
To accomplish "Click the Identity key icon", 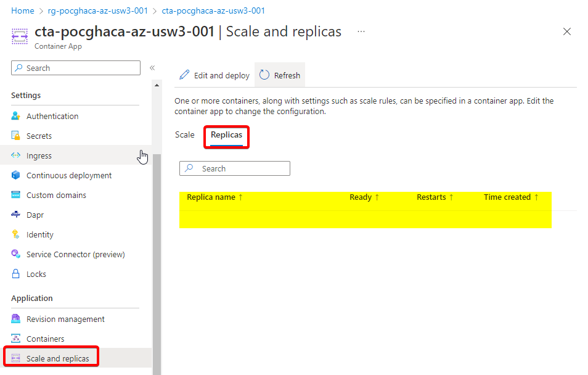I will [x=16, y=234].
